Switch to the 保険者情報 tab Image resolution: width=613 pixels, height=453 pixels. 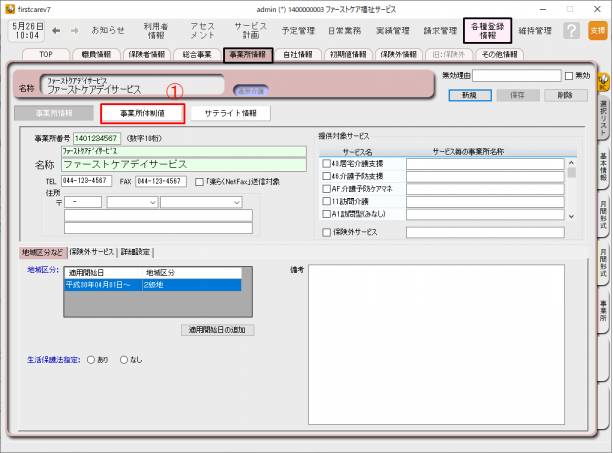click(153, 54)
